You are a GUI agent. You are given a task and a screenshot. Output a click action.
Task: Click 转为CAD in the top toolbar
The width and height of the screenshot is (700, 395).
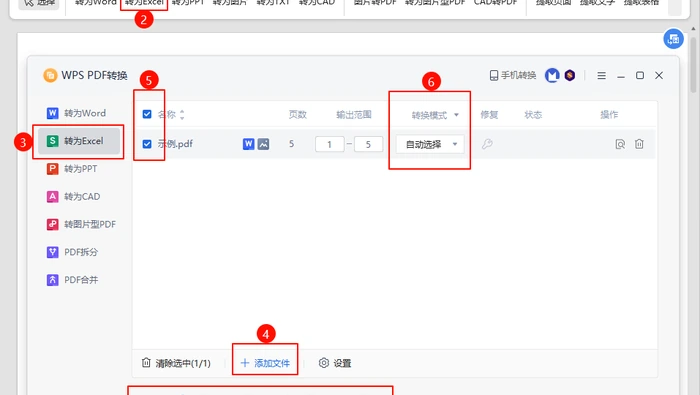[x=317, y=3]
